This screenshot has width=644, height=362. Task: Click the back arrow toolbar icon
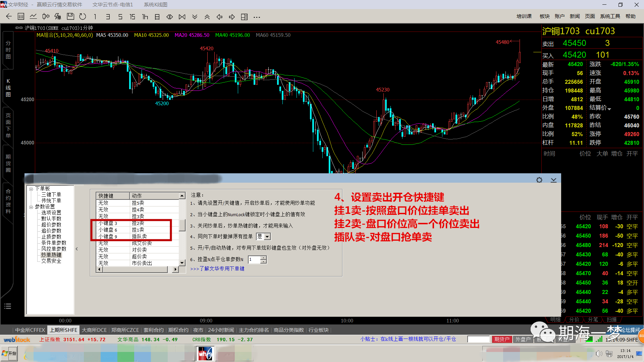pos(9,17)
